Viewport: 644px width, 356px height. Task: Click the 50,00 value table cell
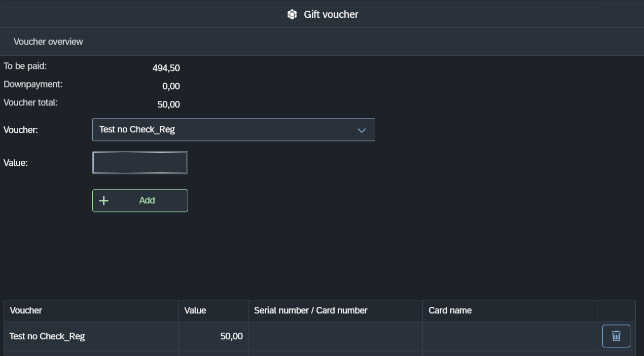[231, 336]
